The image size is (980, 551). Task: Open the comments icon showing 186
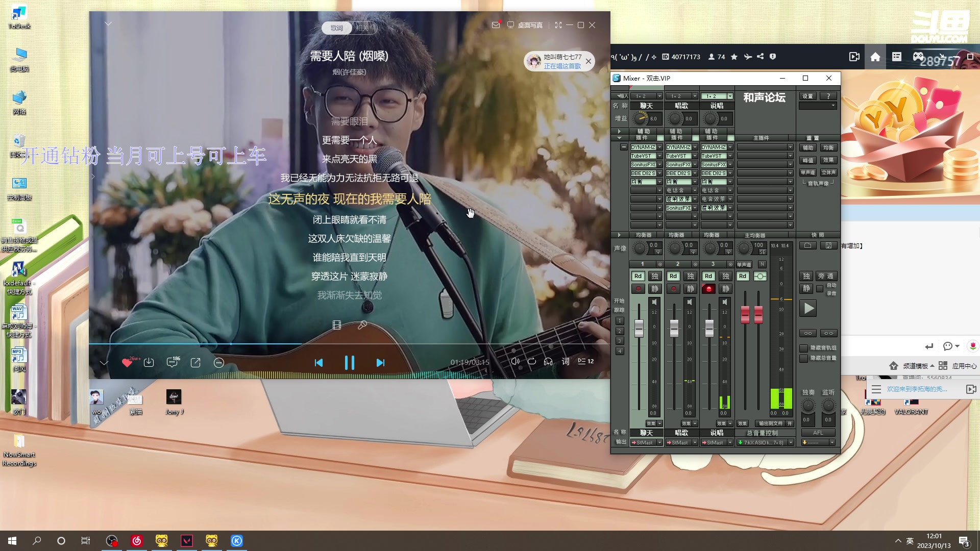click(x=172, y=363)
